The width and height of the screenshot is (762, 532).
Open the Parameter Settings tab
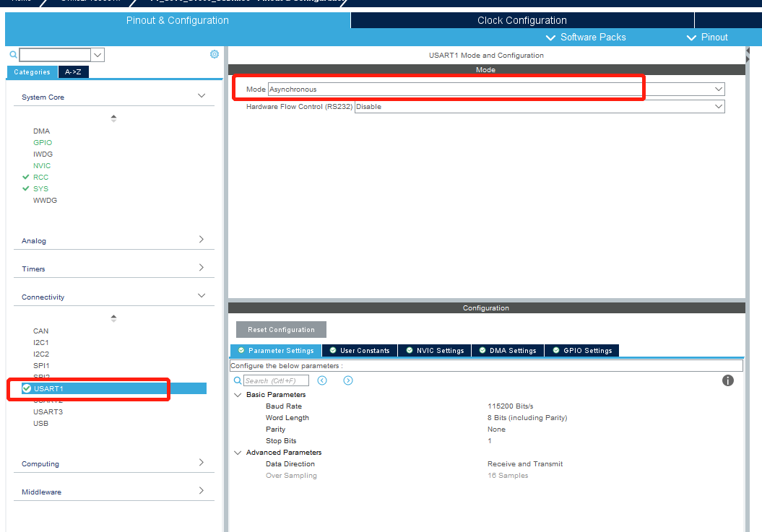click(x=275, y=350)
